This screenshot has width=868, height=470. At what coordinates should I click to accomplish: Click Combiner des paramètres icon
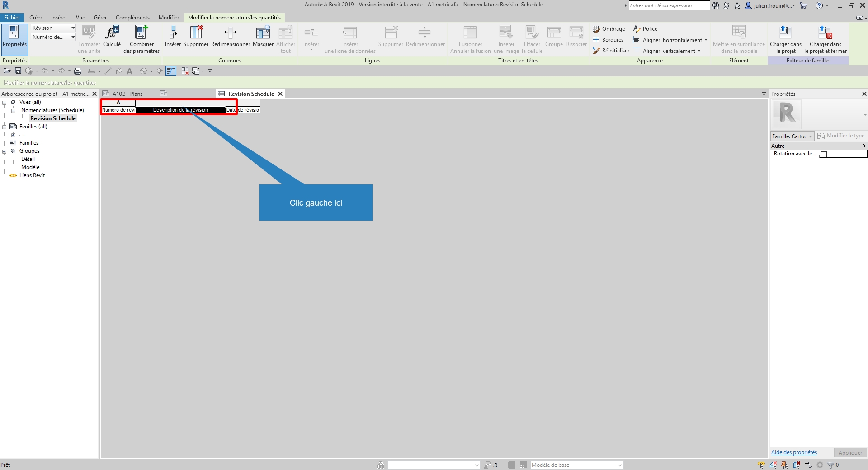142,33
